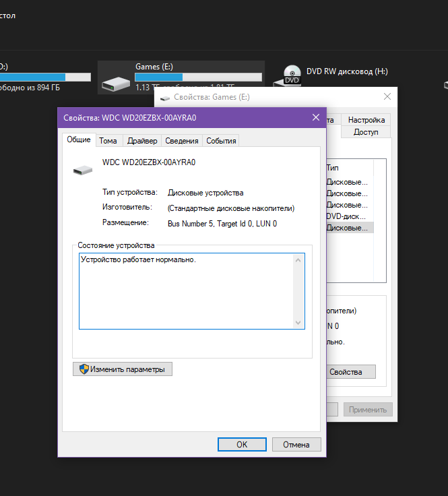This screenshot has width=448, height=496.
Task: Click Свойства button in Games (E:) window
Action: pos(351,372)
